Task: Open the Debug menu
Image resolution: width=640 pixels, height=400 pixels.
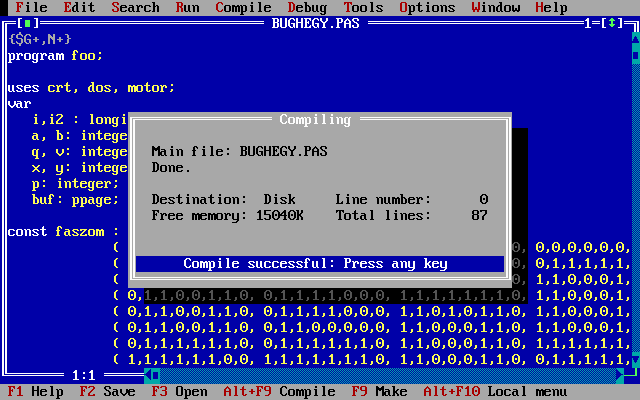Action: pos(307,7)
